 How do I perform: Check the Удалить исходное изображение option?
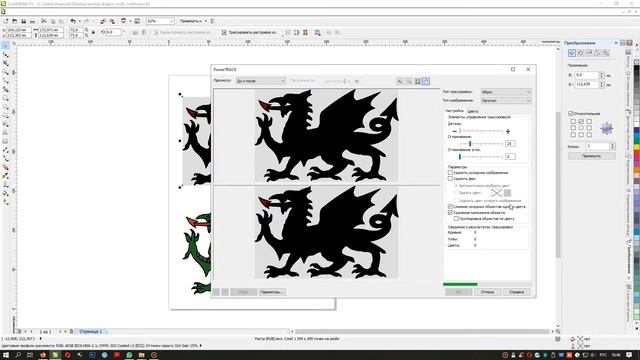(451, 173)
